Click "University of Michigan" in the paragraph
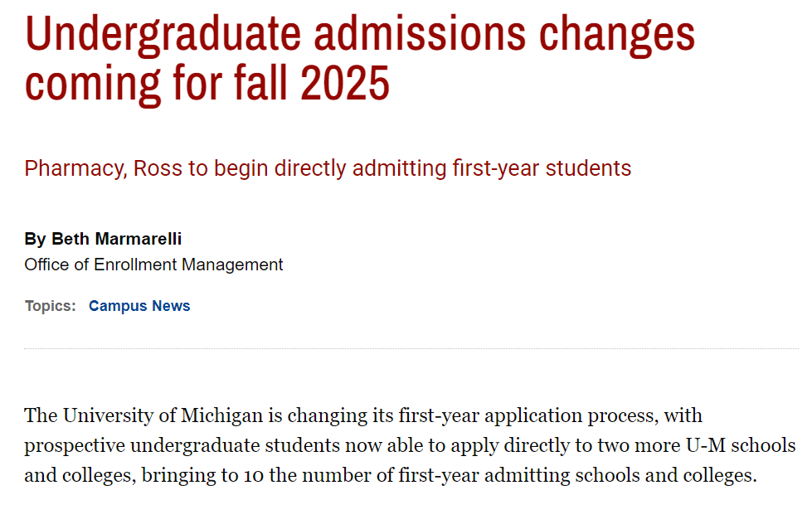812x505 pixels. coord(163,415)
